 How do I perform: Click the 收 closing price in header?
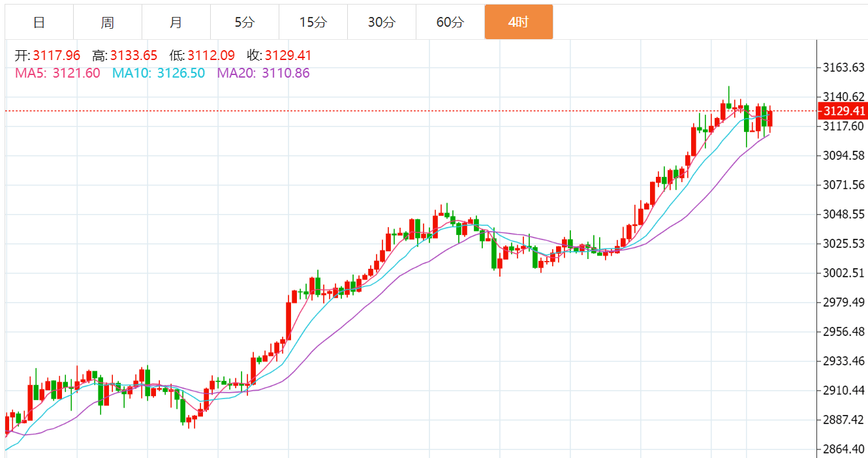[x=288, y=55]
